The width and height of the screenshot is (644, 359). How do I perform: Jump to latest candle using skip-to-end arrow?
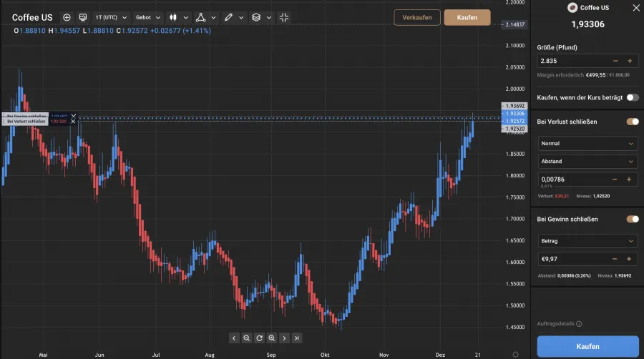pos(297,338)
